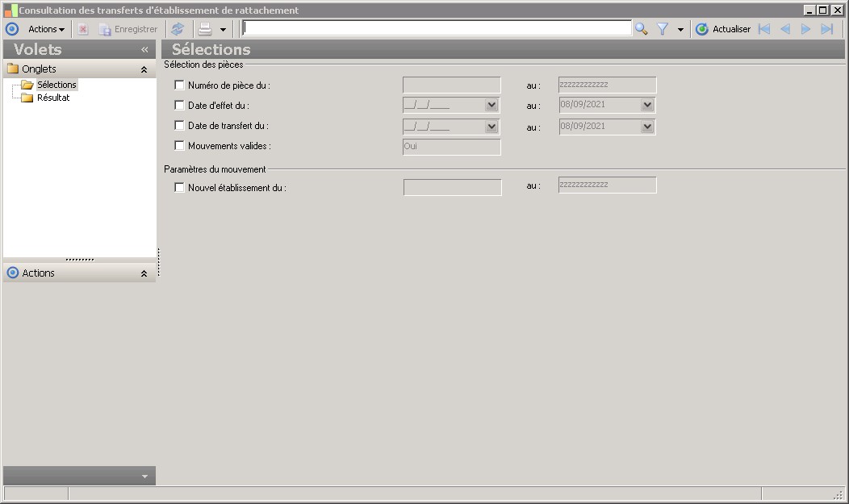Open Date d'effet start date dropdown
849x504 pixels.
[x=491, y=105]
